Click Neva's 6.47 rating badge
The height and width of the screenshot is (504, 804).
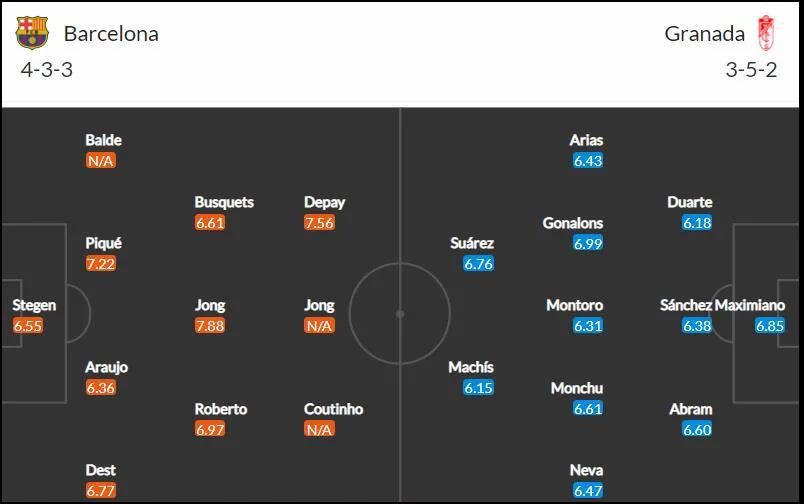[588, 491]
